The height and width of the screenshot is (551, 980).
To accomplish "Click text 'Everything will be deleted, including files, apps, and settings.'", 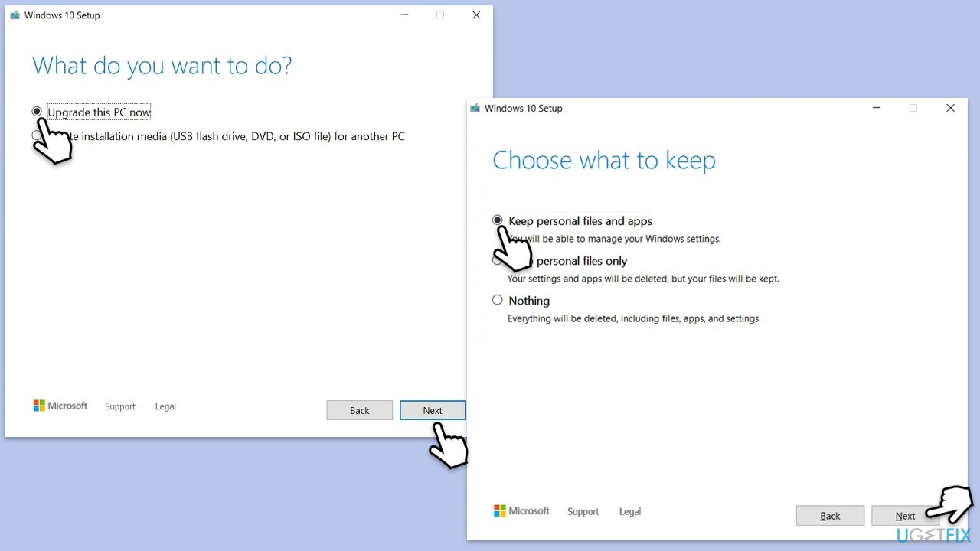I will [x=634, y=318].
